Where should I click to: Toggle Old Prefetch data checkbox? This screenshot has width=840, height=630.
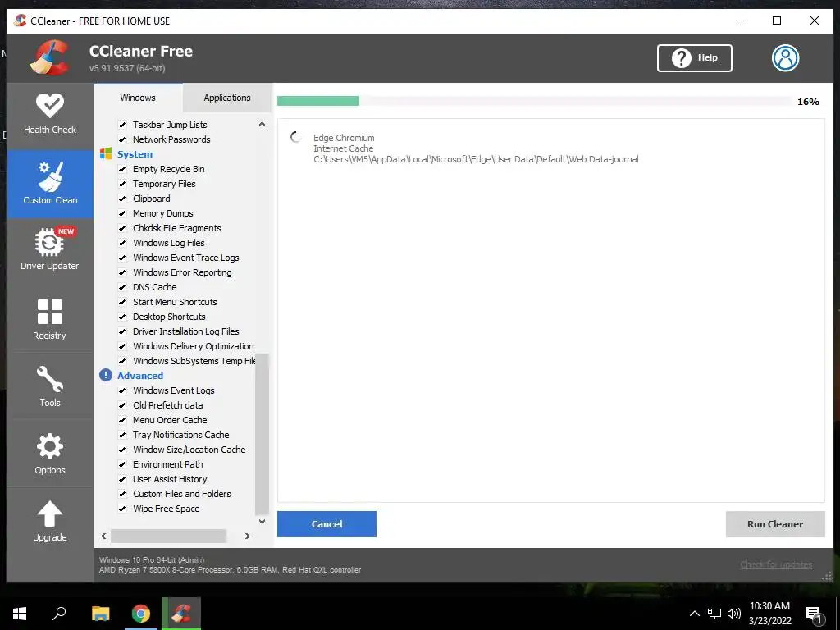coord(122,405)
